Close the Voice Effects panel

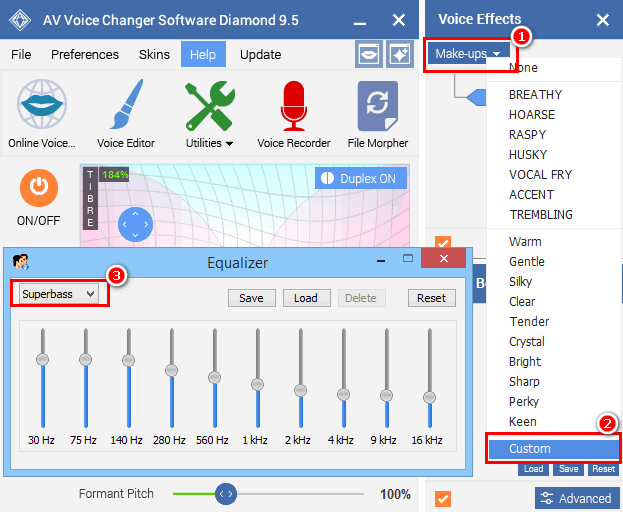[603, 20]
